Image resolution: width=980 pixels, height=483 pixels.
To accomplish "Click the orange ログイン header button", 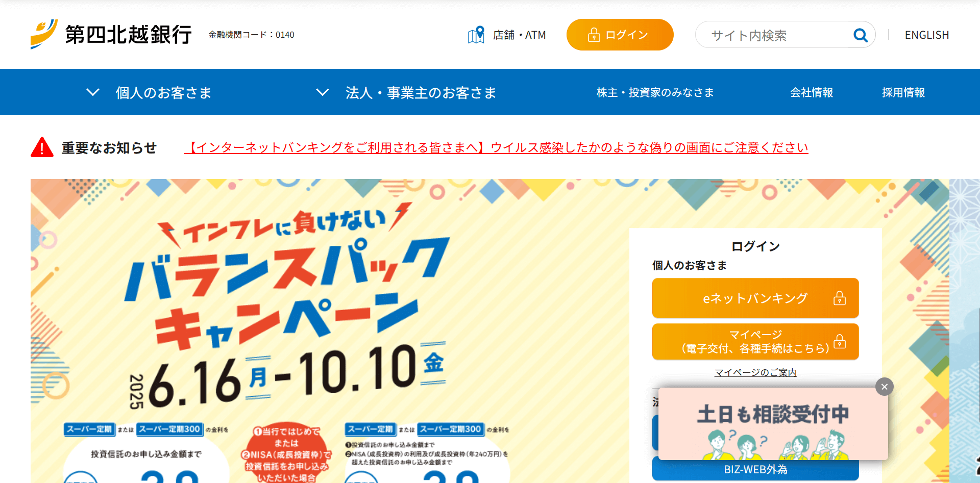I will (620, 35).
